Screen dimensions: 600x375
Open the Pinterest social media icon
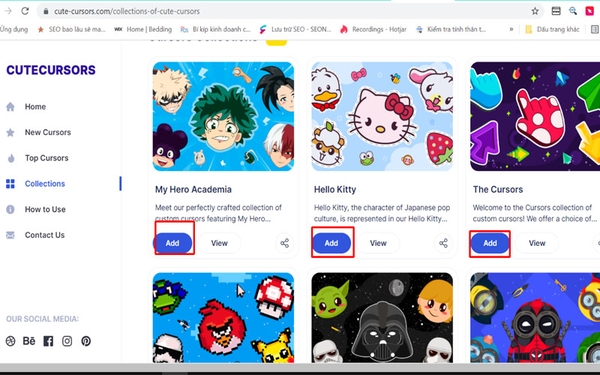pyautogui.click(x=86, y=341)
